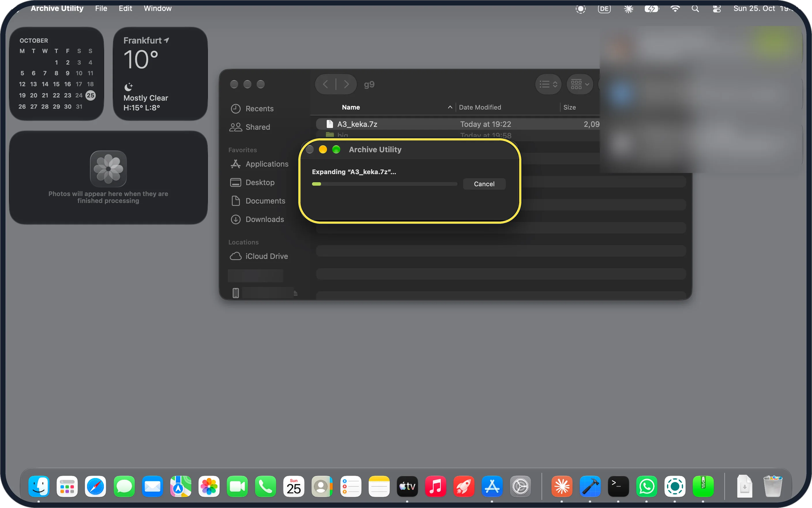
Task: Open Music from the Dock
Action: pos(435,486)
